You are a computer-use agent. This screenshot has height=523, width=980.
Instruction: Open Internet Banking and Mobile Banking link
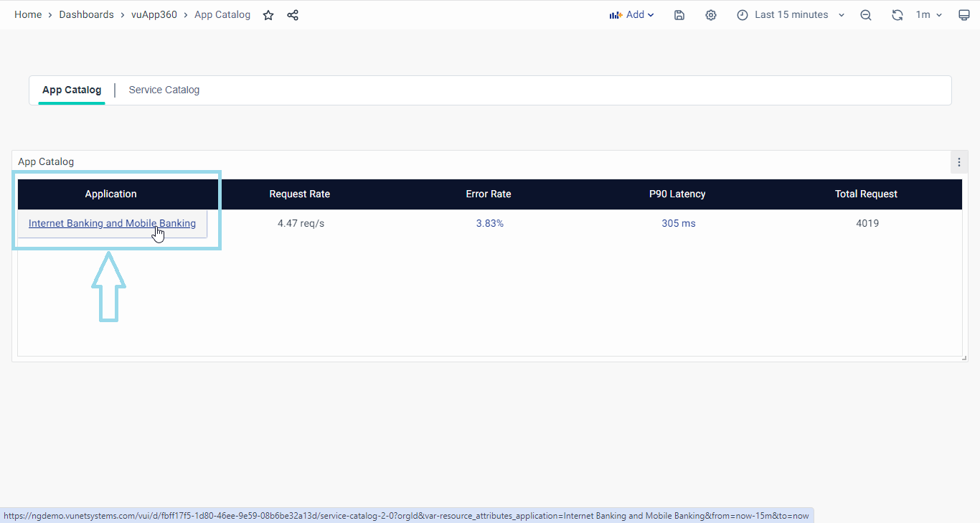click(x=112, y=224)
